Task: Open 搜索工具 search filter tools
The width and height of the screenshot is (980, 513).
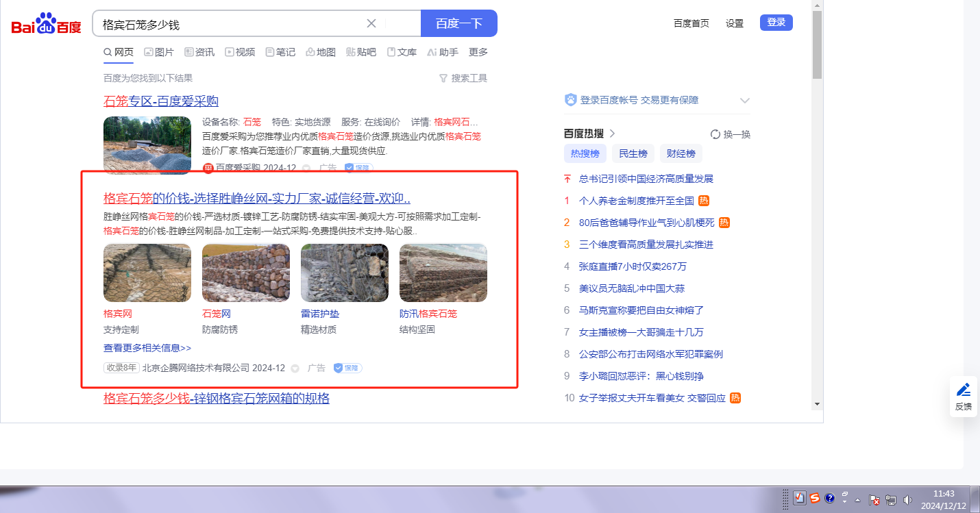Action: (x=463, y=78)
